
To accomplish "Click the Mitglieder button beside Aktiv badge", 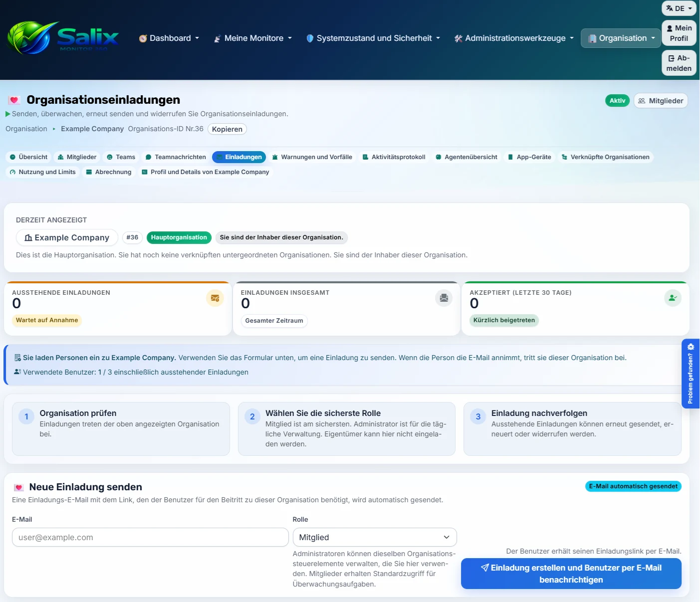I will pyautogui.click(x=661, y=101).
